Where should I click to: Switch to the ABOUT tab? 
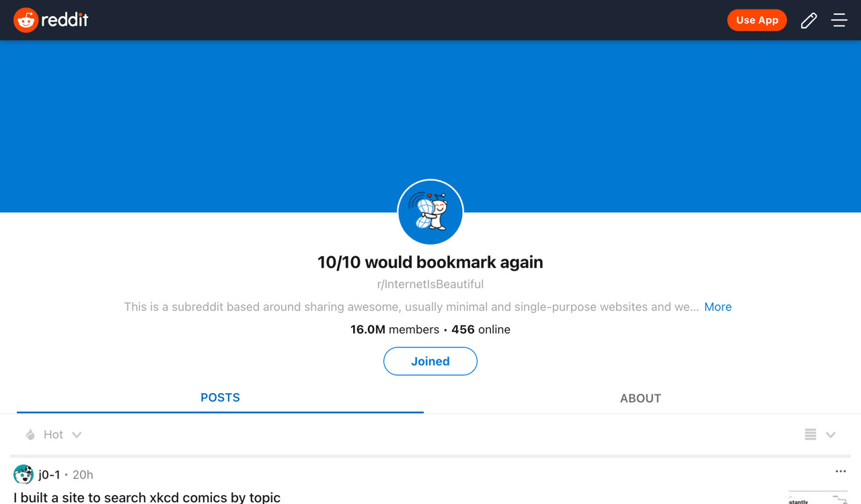point(640,398)
